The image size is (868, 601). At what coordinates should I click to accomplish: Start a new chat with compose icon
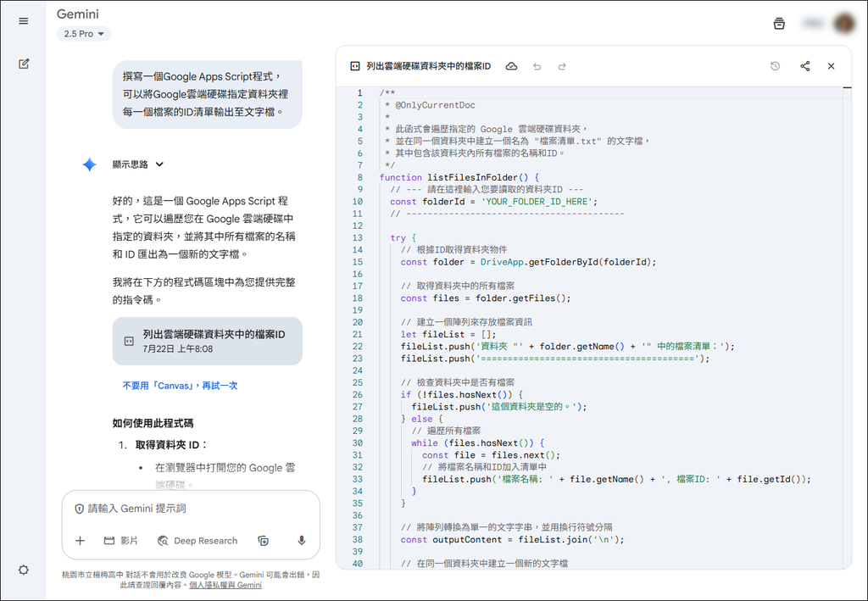pyautogui.click(x=23, y=64)
